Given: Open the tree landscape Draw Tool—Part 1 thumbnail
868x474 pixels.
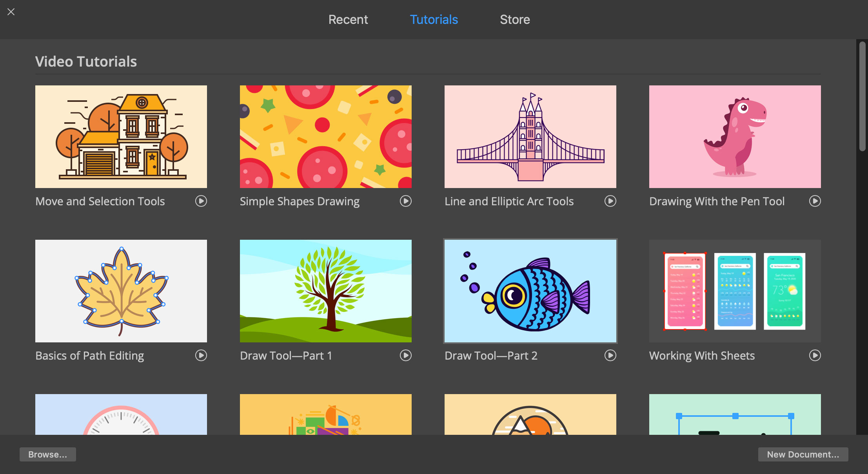Looking at the screenshot, I should coord(326,291).
